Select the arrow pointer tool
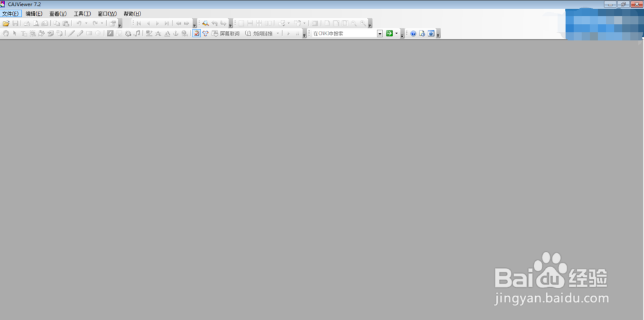644x320 pixels. [x=14, y=33]
